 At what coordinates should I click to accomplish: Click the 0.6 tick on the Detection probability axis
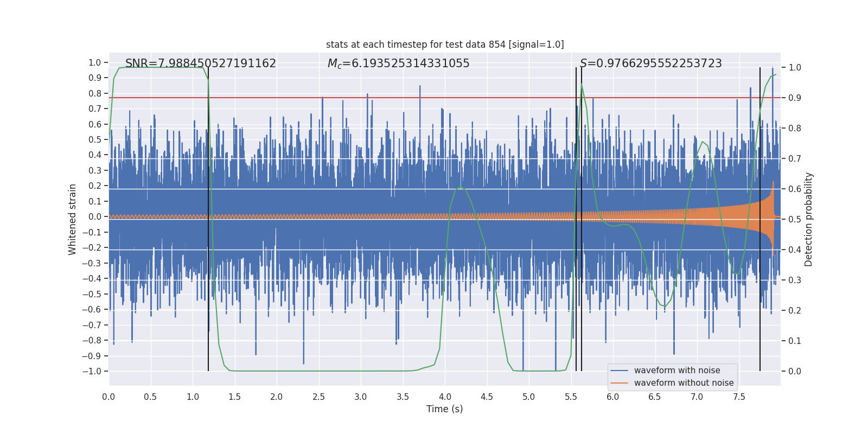(795, 189)
